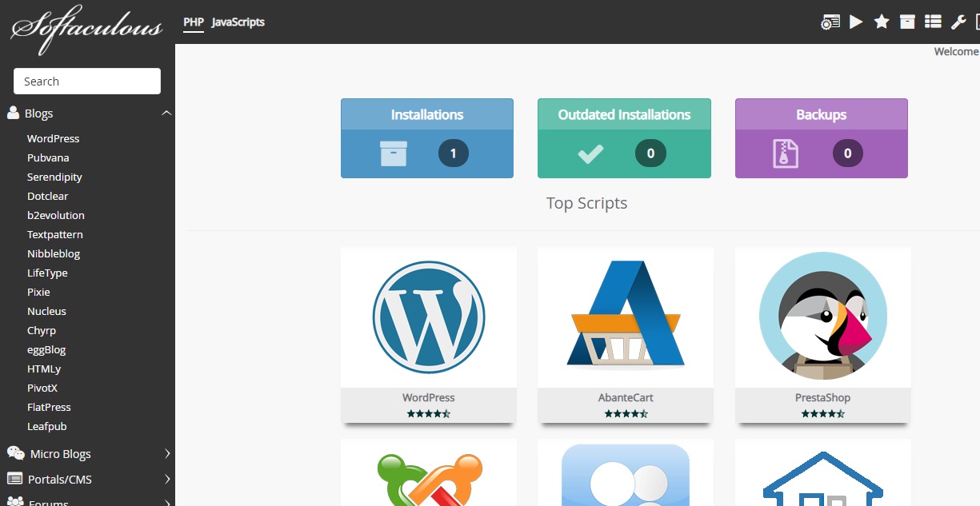Click the star rating under AbanteCart
Image resolution: width=980 pixels, height=506 pixels.
tap(626, 413)
